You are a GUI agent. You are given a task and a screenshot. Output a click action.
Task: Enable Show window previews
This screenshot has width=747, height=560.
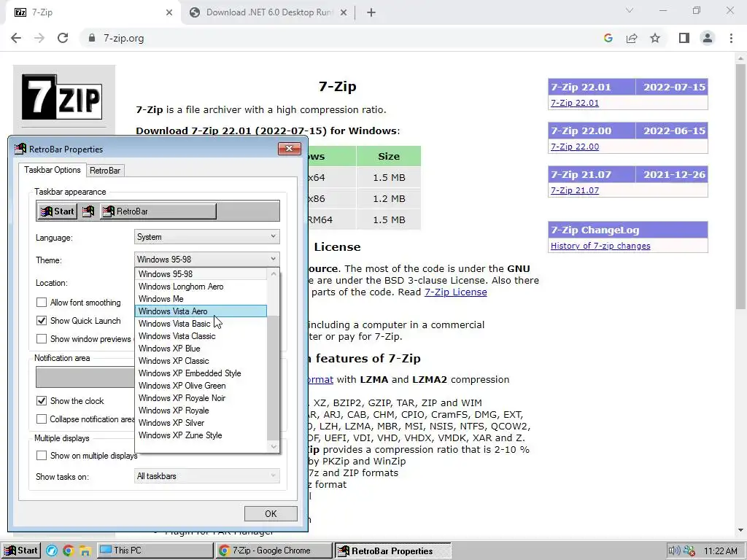pyautogui.click(x=42, y=338)
